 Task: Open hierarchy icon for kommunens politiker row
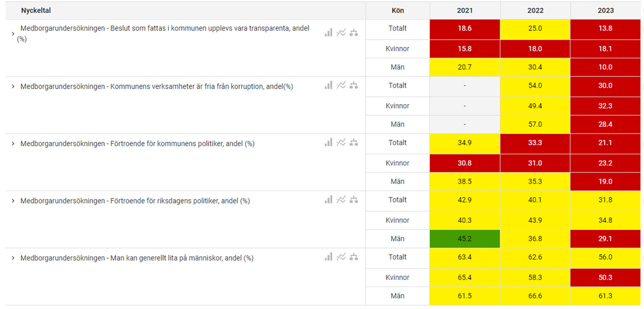point(354,143)
